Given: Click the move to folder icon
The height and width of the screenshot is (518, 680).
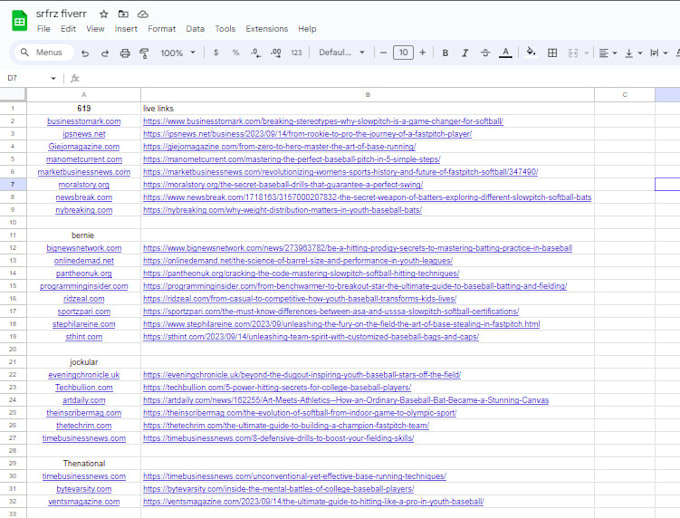Looking at the screenshot, I should pyautogui.click(x=123, y=14).
